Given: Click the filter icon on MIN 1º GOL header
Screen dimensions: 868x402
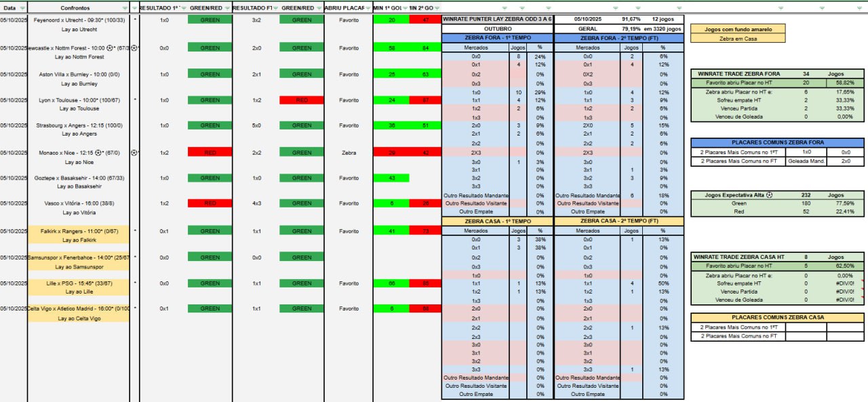Looking at the screenshot, I should click(x=406, y=8).
